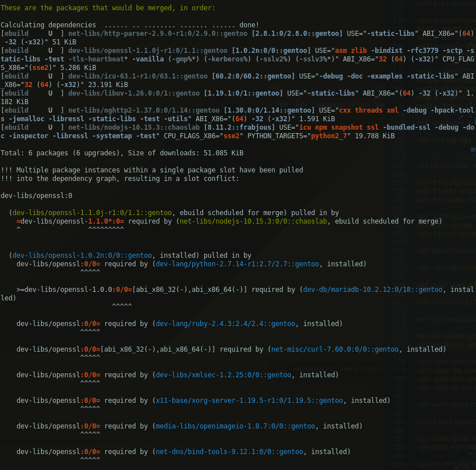Click the '>=dev-libs/openssl-1.0.0:0/0=' requirement
This screenshot has height=470, width=476.
click(x=74, y=288)
